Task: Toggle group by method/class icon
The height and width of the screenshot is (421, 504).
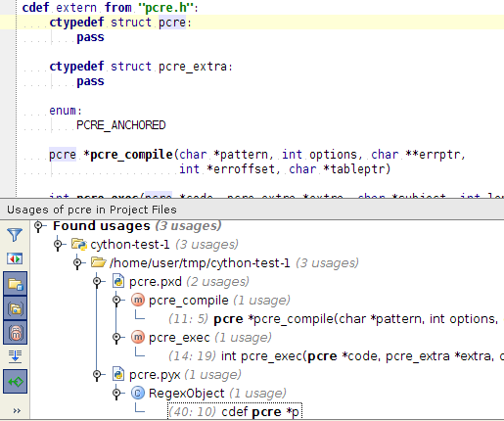Action: (15, 333)
